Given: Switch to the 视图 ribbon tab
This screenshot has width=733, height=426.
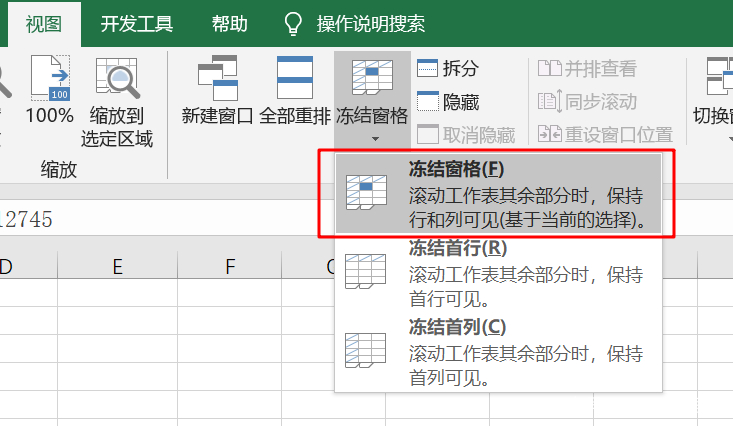Looking at the screenshot, I should pyautogui.click(x=44, y=24).
